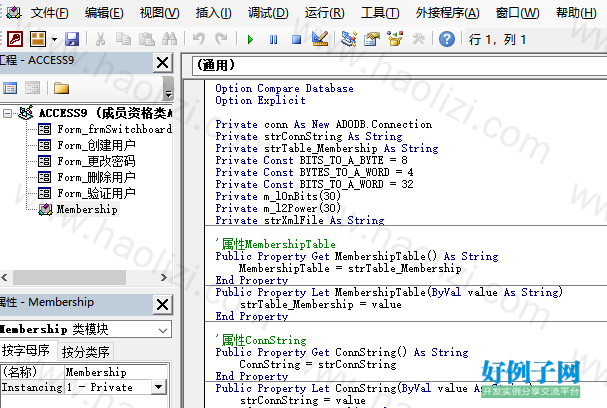The image size is (607, 408).
Task: Open Find with the binoculars icon
Action: [x=170, y=39]
